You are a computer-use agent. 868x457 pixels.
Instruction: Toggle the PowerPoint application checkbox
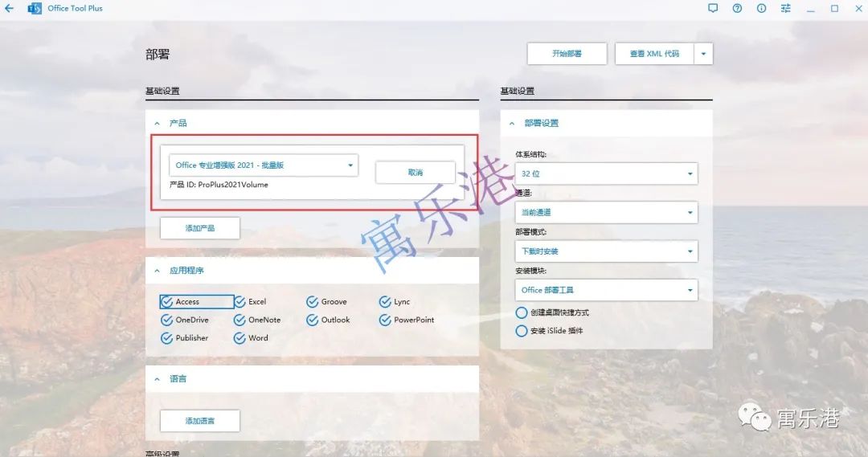[385, 320]
